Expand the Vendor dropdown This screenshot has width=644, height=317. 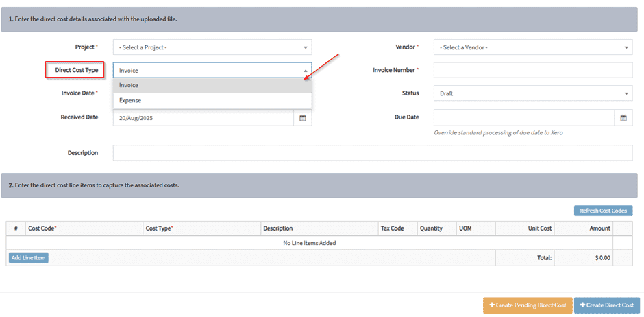533,47
